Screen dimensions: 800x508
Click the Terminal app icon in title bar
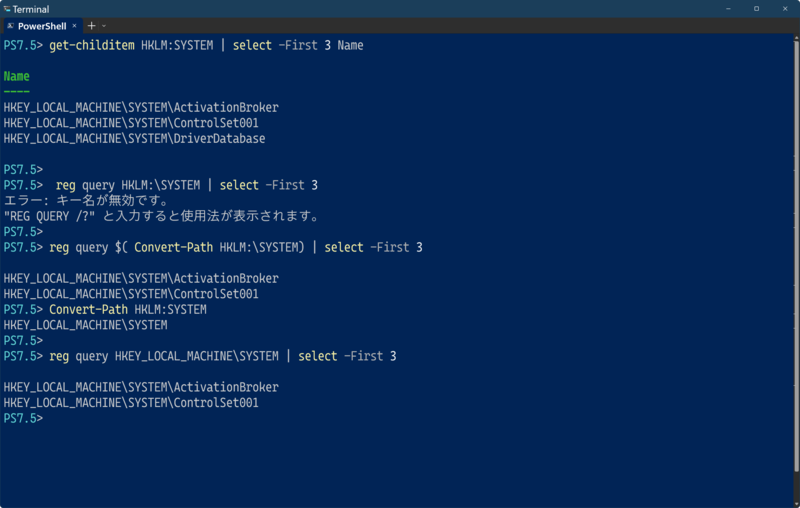tap(6, 9)
